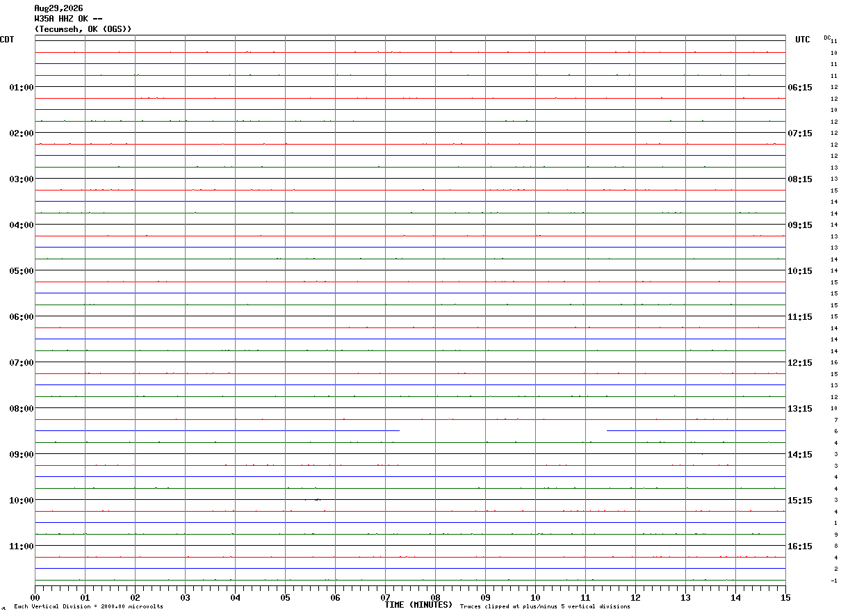This screenshot has width=841, height=616.
Task: Click the 15 minute axis tick label
Action: (785, 597)
